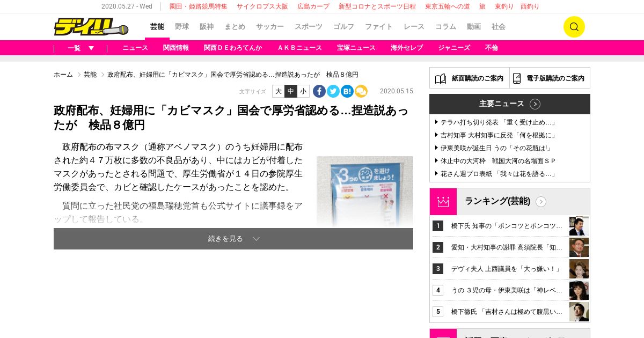The width and height of the screenshot is (644, 338).
Task: Click the circled arrow next to 主要ニュース
Action: pos(535,104)
